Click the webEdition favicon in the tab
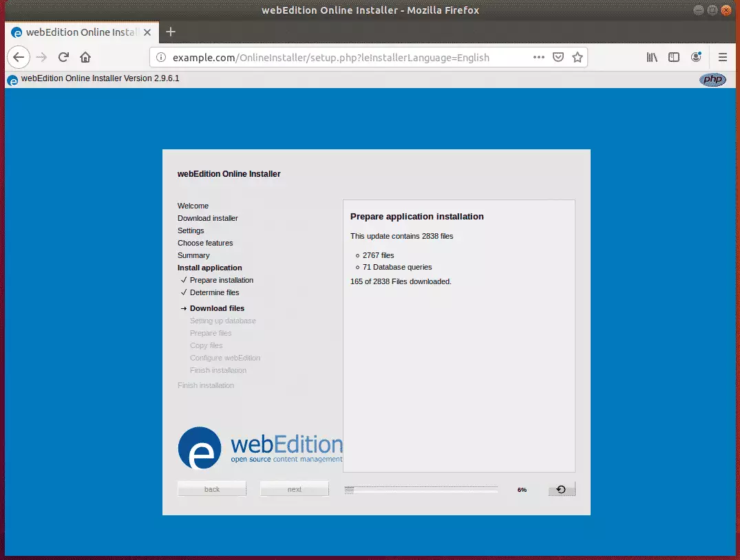740x560 pixels. [x=17, y=32]
